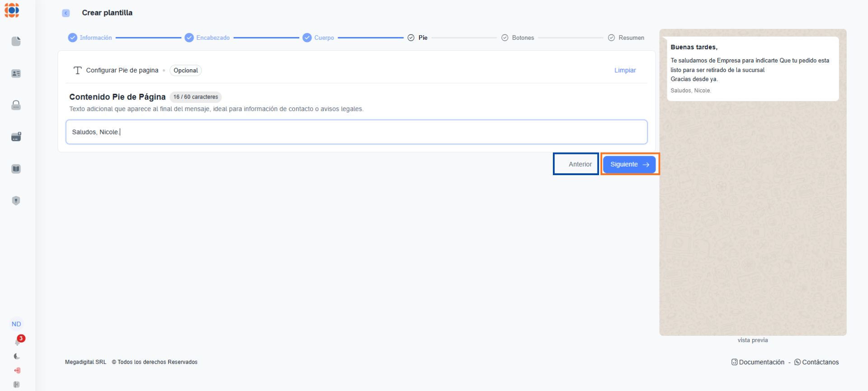The image size is (868, 391).
Task: Open the contacts card sidebar icon
Action: [x=16, y=73]
